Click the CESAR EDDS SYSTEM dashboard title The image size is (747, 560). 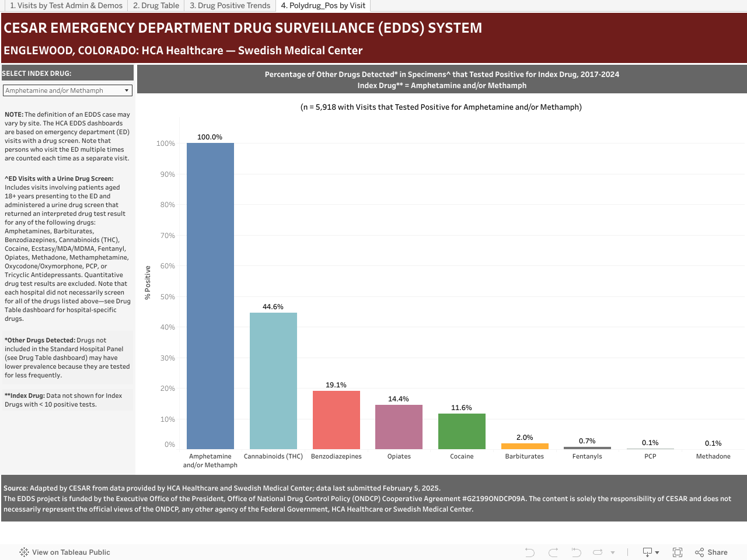click(x=243, y=28)
